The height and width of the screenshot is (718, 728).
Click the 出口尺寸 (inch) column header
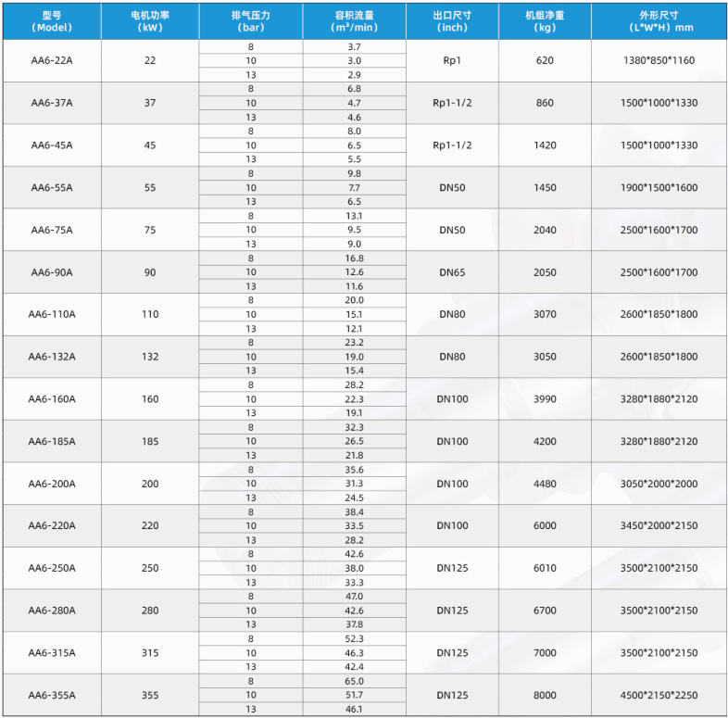tap(452, 21)
